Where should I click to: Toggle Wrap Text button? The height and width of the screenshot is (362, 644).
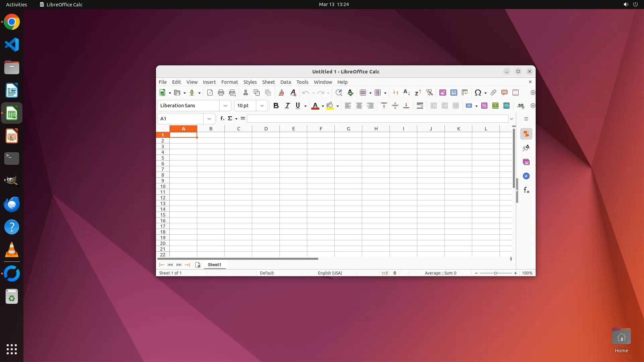coord(420,106)
